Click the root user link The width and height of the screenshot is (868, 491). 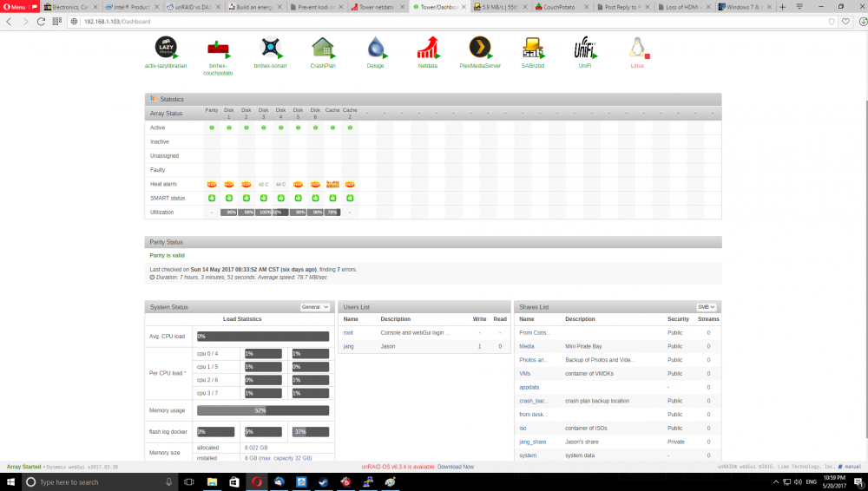[348, 333]
